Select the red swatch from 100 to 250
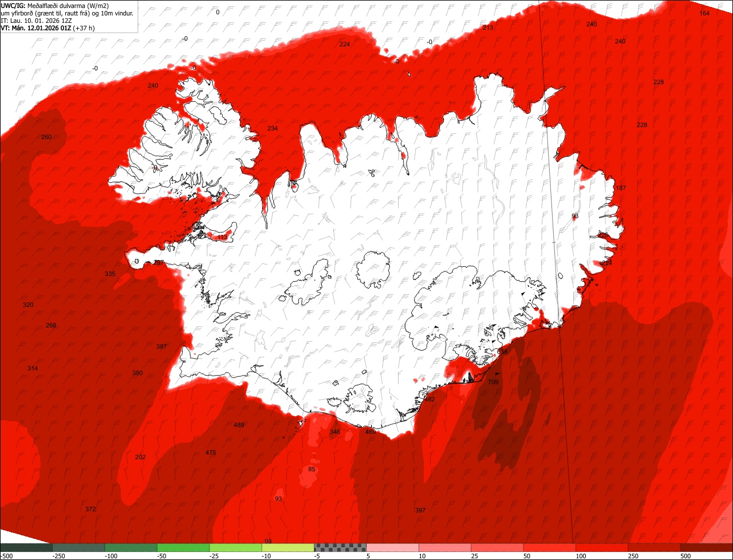 pos(602,547)
